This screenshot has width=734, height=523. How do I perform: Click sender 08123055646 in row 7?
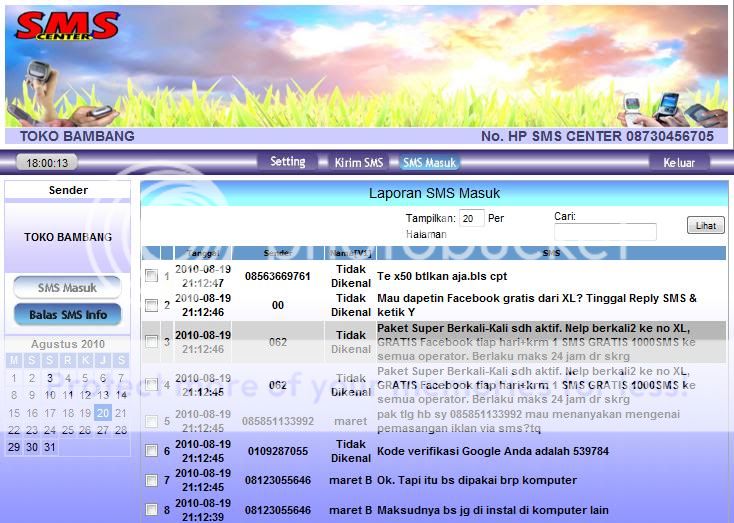(x=278, y=480)
